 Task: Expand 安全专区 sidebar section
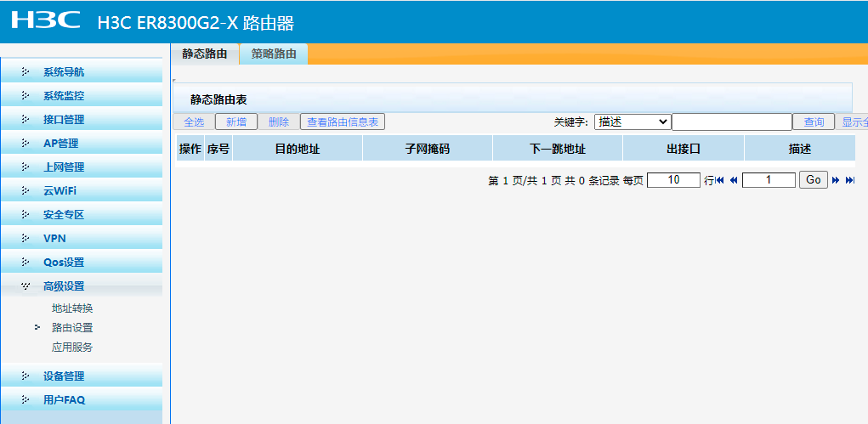pyautogui.click(x=82, y=215)
